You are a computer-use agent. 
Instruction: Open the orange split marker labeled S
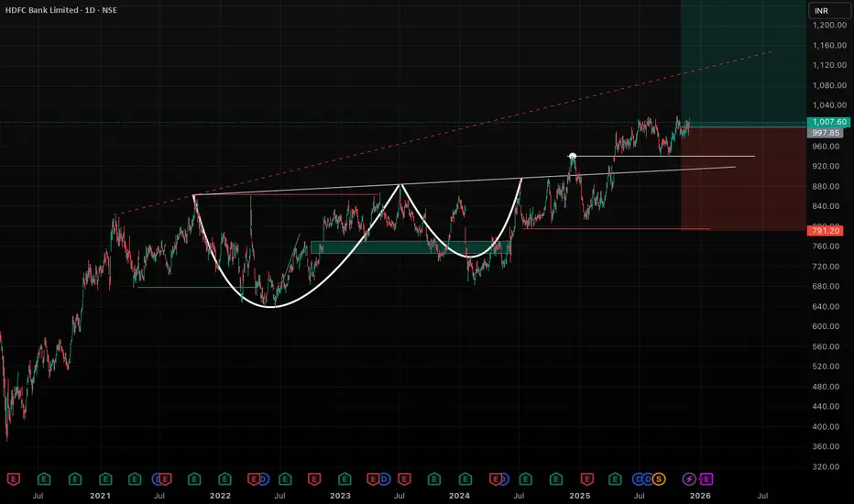pos(659,479)
